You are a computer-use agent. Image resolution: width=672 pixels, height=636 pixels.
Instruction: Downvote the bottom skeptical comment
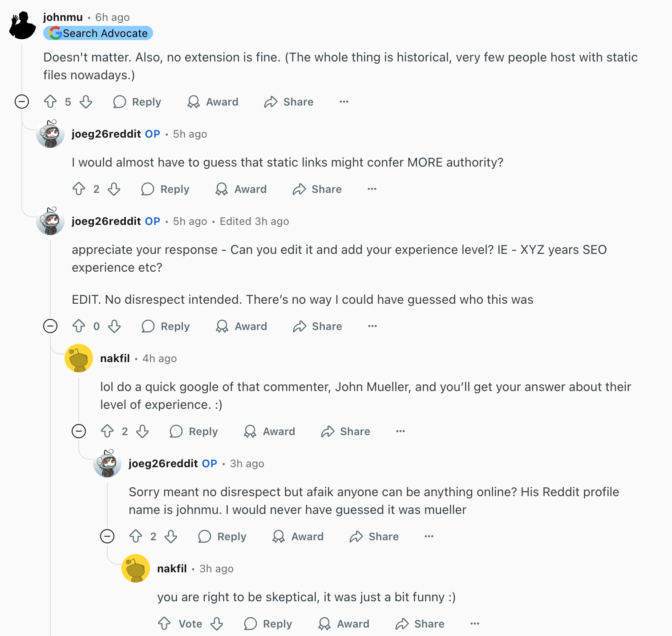(x=217, y=624)
